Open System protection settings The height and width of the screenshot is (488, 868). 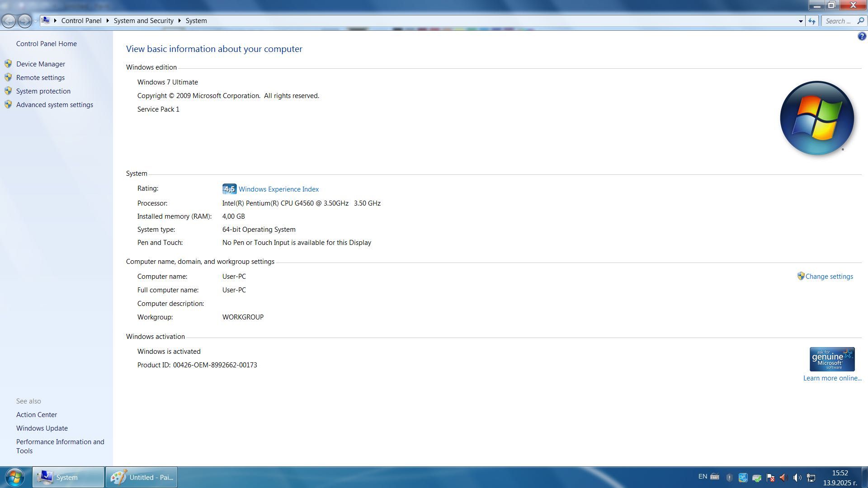coord(43,91)
